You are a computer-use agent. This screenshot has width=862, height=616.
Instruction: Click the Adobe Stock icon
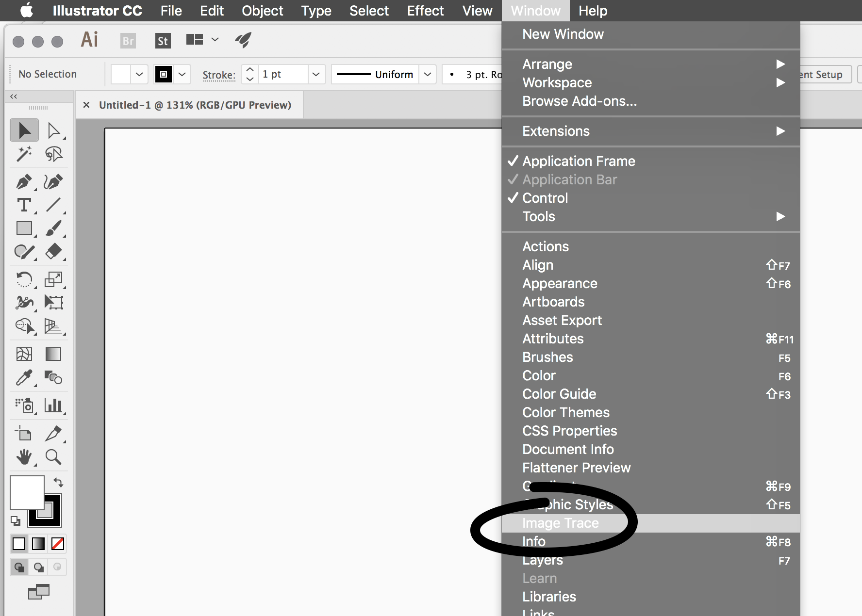(163, 40)
